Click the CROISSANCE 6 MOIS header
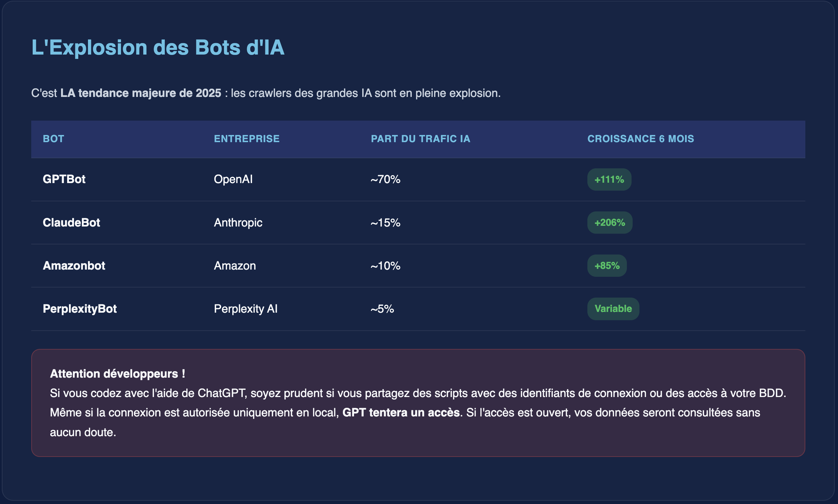 (x=641, y=139)
